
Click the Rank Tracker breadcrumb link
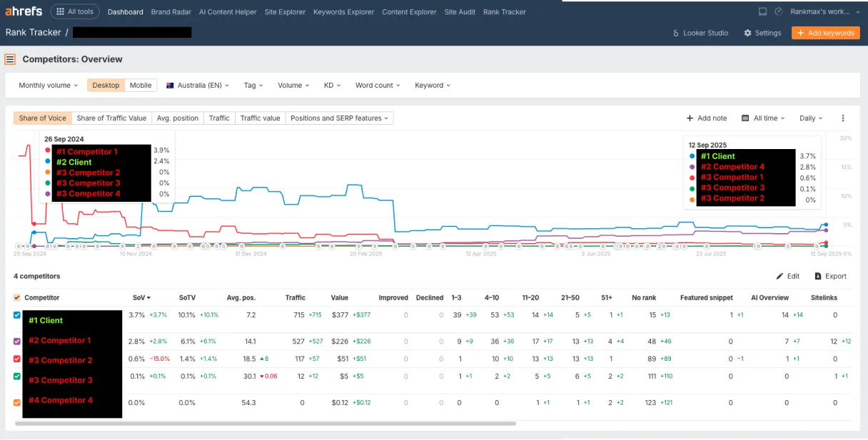[33, 32]
